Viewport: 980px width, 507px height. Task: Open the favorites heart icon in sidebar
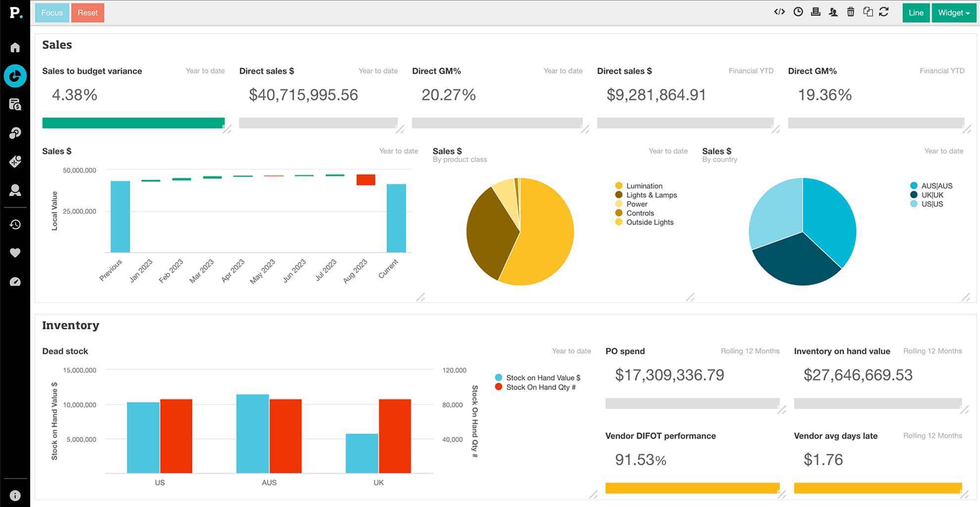pyautogui.click(x=15, y=253)
